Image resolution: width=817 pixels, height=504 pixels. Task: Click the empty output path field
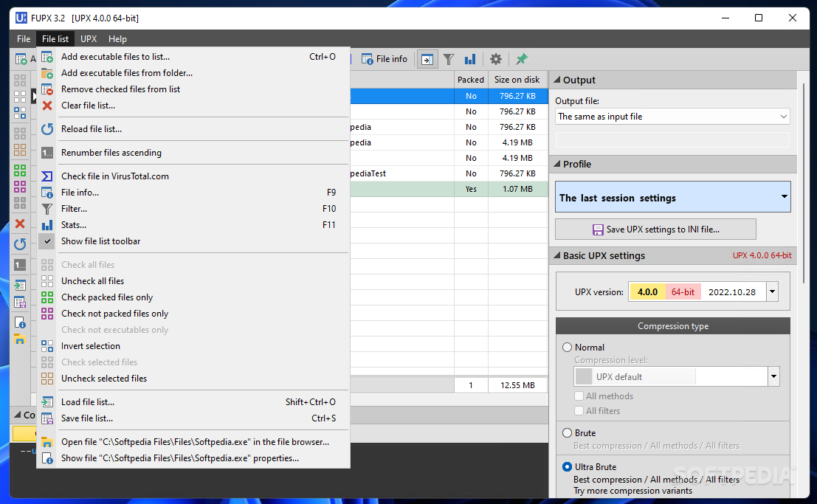[x=672, y=139]
